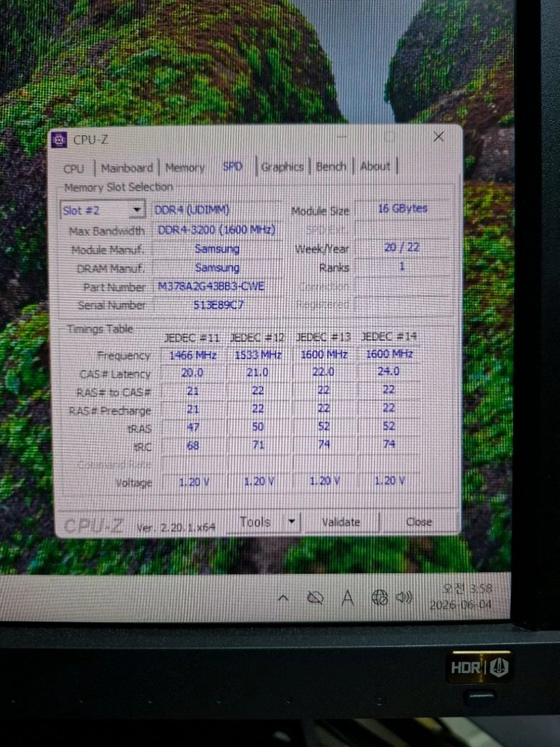Switch to the Graphics tab
The width and height of the screenshot is (560, 747).
tap(282, 167)
